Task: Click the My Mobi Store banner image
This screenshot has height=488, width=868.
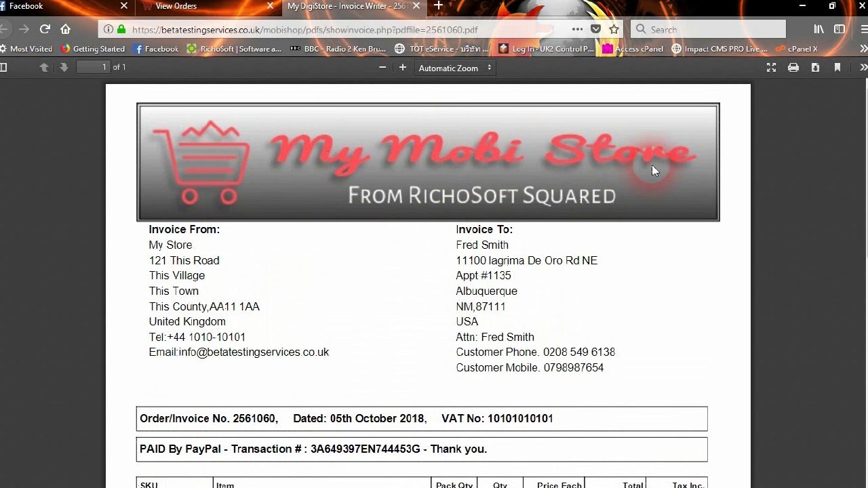Action: [428, 162]
